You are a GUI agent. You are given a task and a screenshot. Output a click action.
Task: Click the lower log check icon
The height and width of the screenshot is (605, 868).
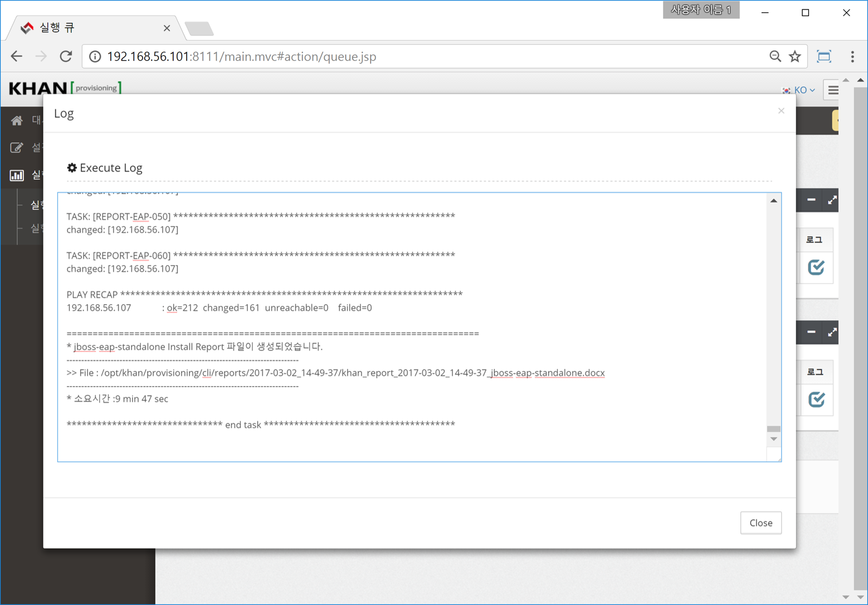pyautogui.click(x=816, y=399)
